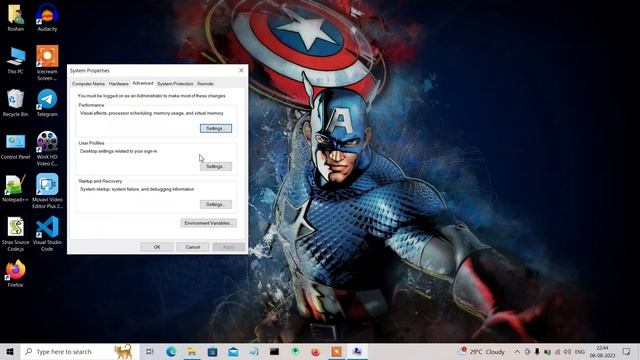This screenshot has height=360, width=640.
Task: Open the black terminal icon in taskbar
Action: coord(274,351)
